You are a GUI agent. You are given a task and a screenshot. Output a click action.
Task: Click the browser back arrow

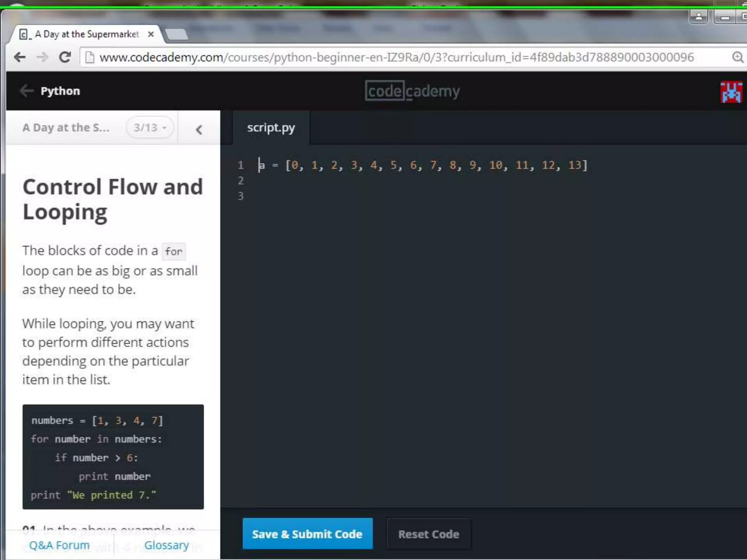coord(20,57)
